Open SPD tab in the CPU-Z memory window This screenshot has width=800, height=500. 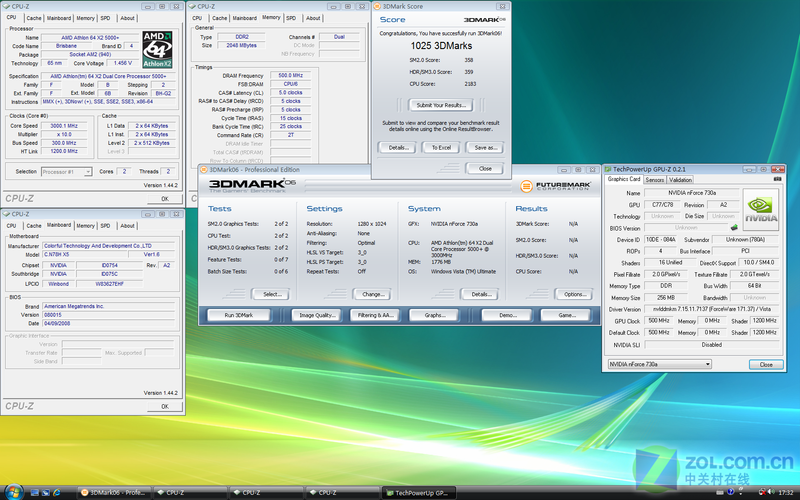[x=291, y=18]
